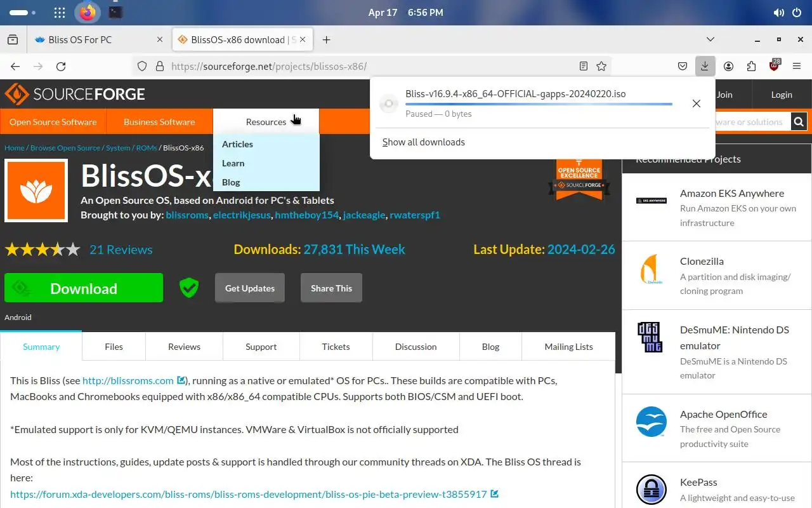
Task: Bookmark this page with the star
Action: 601,66
